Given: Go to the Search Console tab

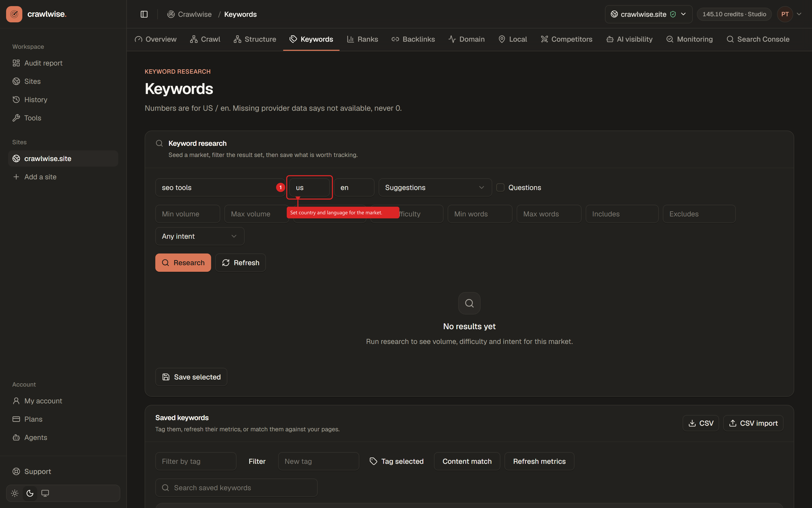Looking at the screenshot, I should [x=758, y=39].
